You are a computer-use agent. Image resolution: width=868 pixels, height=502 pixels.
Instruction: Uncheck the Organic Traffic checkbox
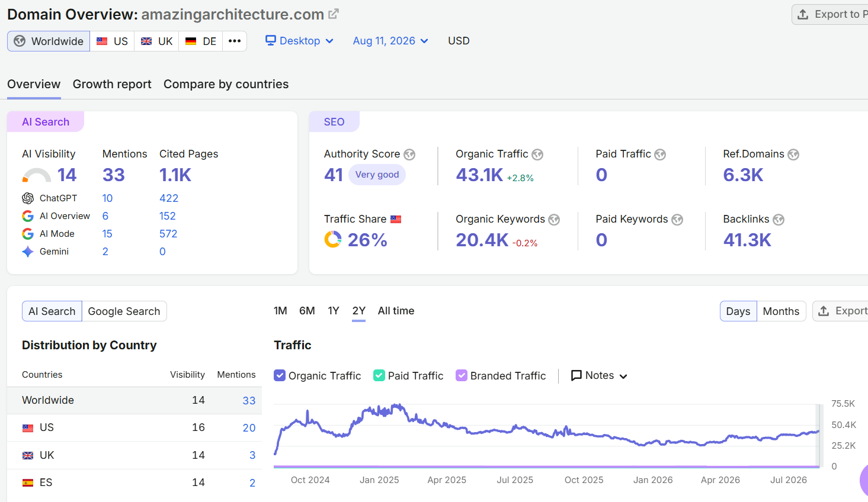[280, 375]
